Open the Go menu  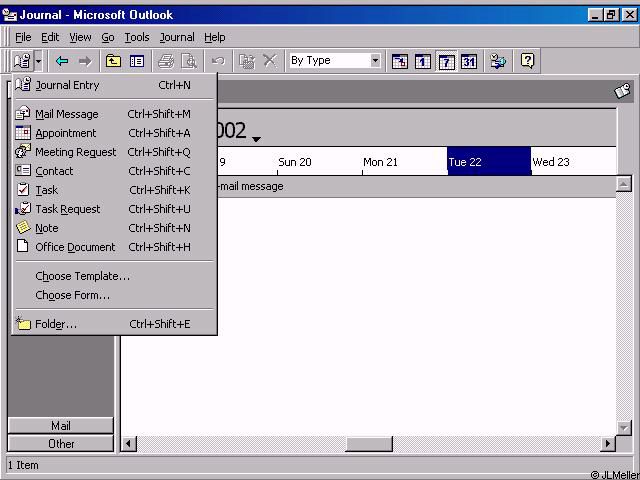click(108, 38)
